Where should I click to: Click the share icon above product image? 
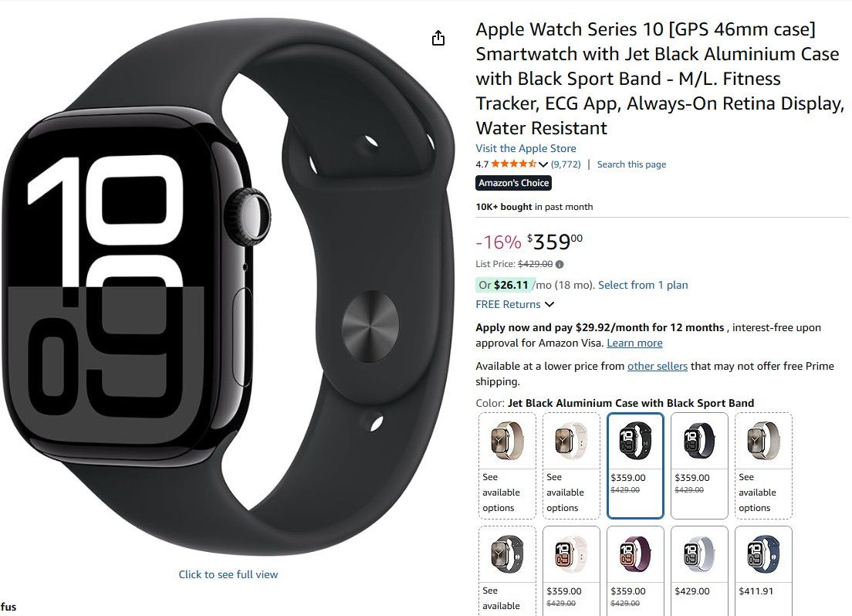pyautogui.click(x=438, y=38)
